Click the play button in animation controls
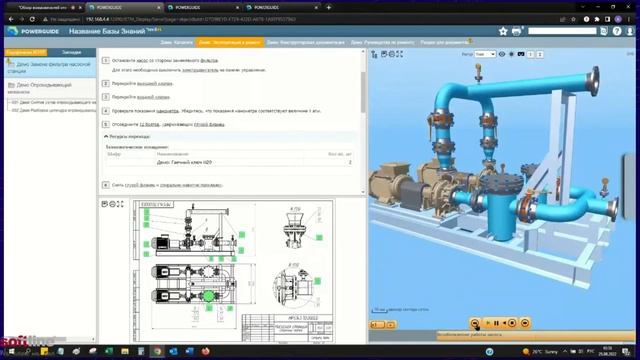The image size is (640, 360). point(488,323)
